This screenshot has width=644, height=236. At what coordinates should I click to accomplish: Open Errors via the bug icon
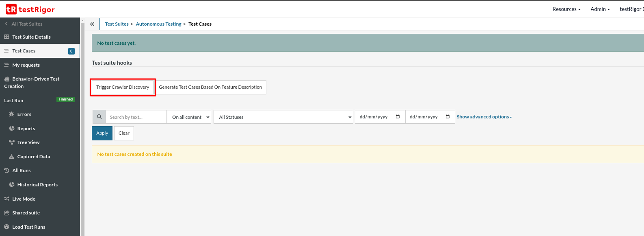coord(11,114)
